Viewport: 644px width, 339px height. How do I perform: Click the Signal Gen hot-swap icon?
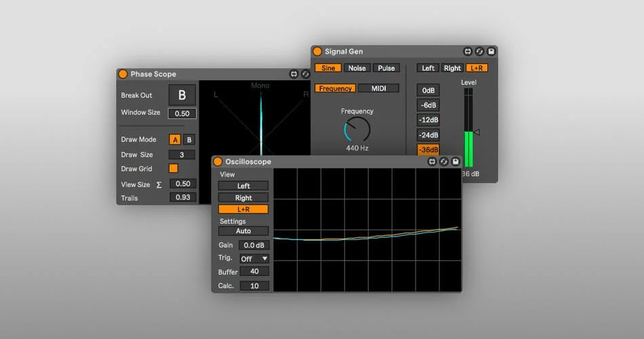467,52
